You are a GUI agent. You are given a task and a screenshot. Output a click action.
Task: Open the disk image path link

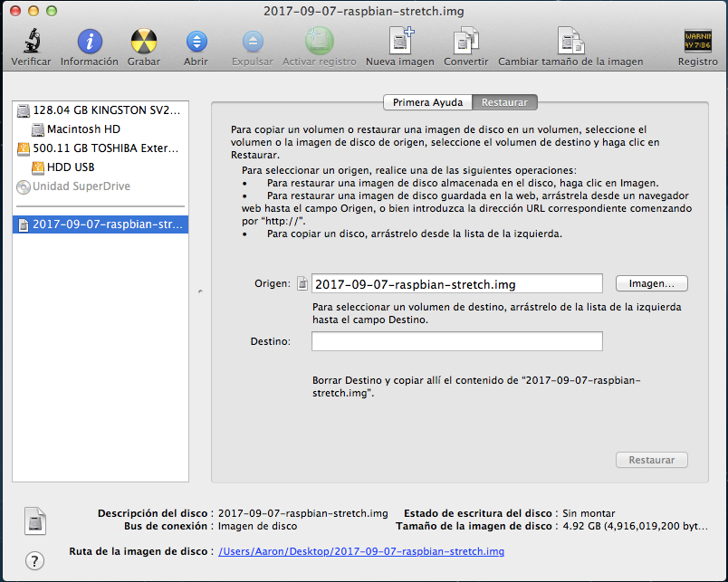tap(361, 551)
